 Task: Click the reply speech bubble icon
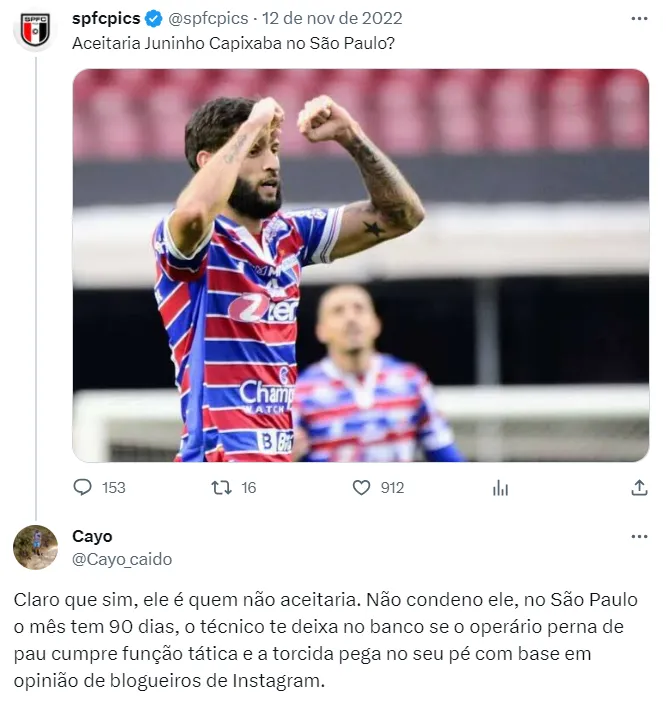(x=82, y=487)
